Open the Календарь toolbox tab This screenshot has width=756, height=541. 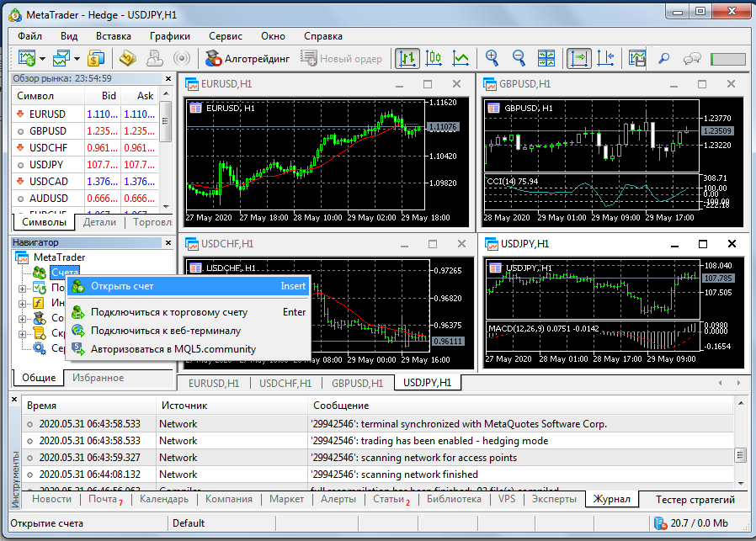164,499
